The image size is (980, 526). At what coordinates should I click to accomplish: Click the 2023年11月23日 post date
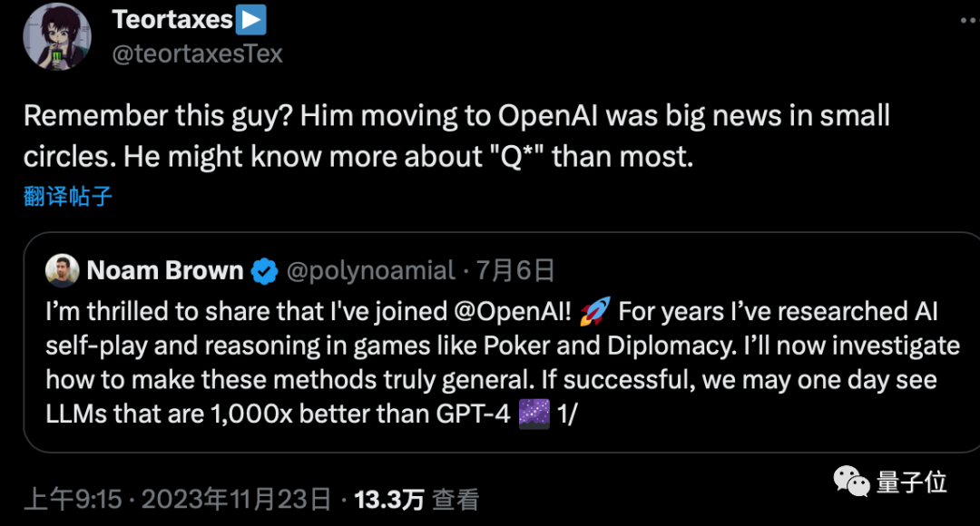(236, 499)
